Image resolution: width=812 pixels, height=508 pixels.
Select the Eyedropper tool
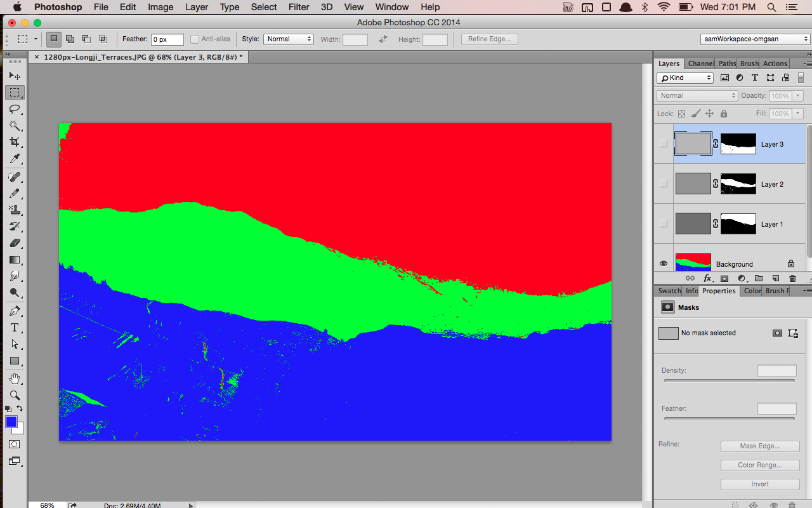pyautogui.click(x=15, y=159)
